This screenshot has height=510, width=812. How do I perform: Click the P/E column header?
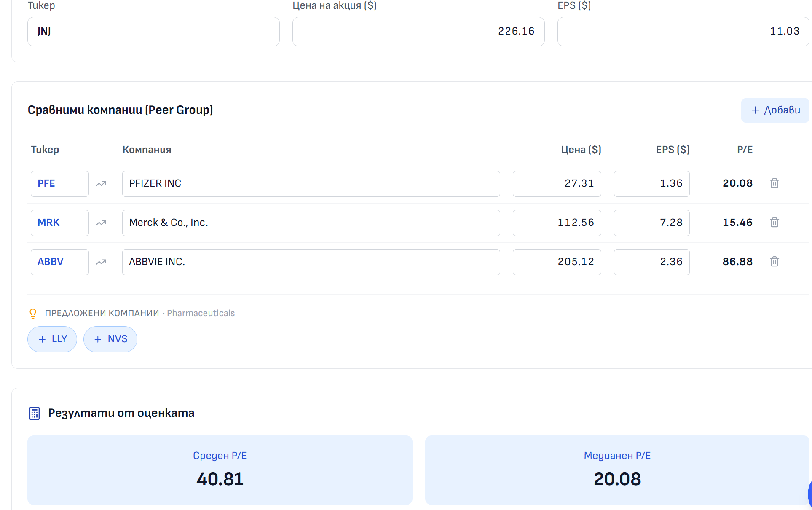pyautogui.click(x=745, y=150)
